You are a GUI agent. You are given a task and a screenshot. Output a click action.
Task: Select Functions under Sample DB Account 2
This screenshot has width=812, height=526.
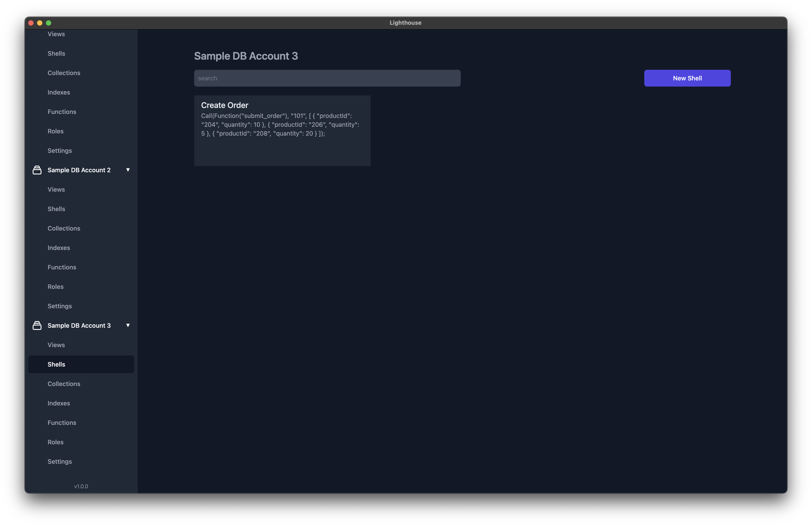[x=62, y=267]
